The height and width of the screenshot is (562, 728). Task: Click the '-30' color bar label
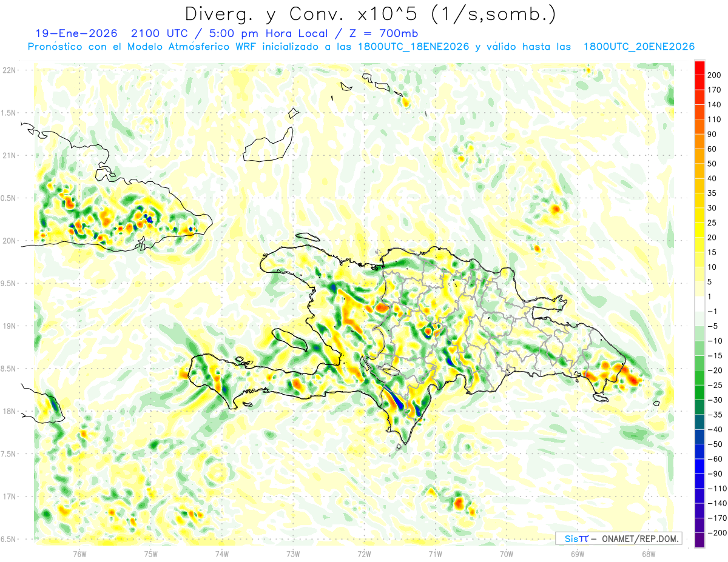[x=716, y=400]
